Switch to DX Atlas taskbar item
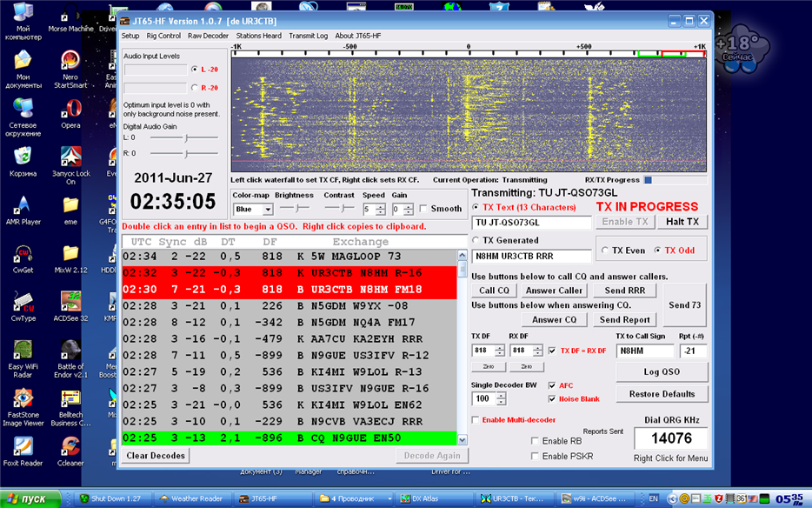The image size is (812, 508). [435, 498]
